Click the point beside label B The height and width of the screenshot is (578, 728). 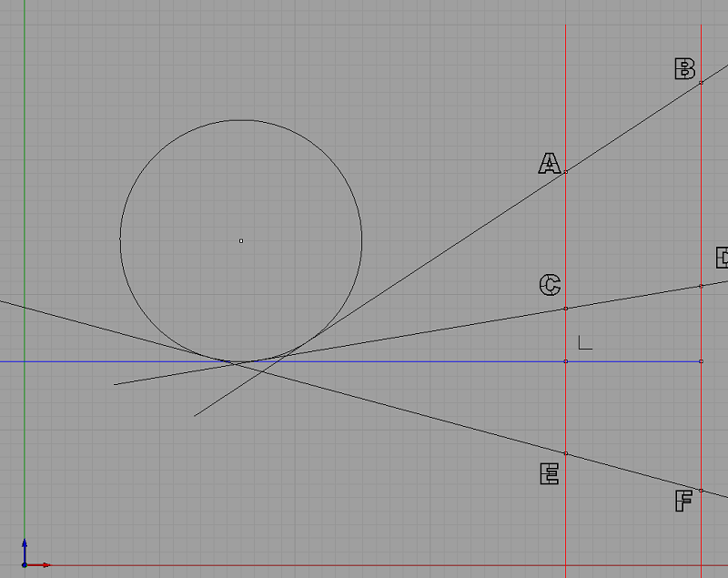pyautogui.click(x=701, y=83)
